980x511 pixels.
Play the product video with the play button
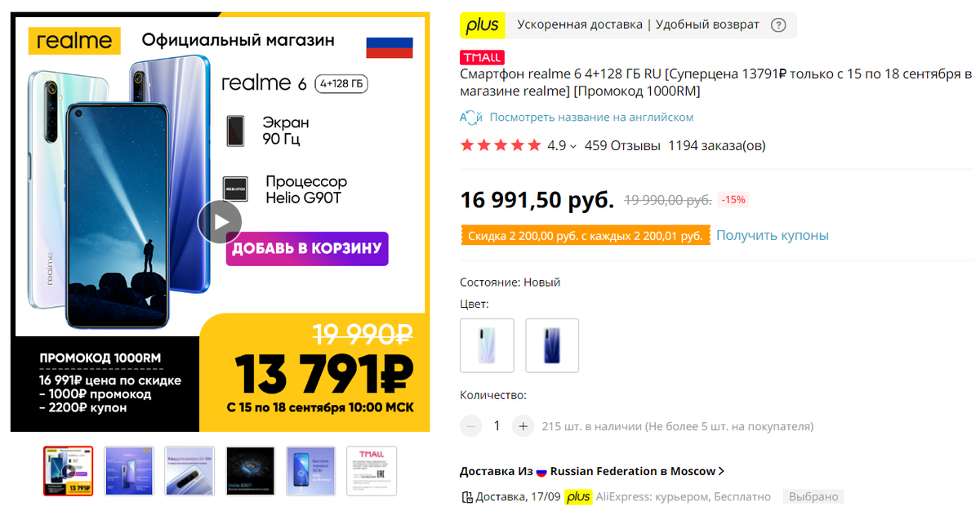[220, 222]
